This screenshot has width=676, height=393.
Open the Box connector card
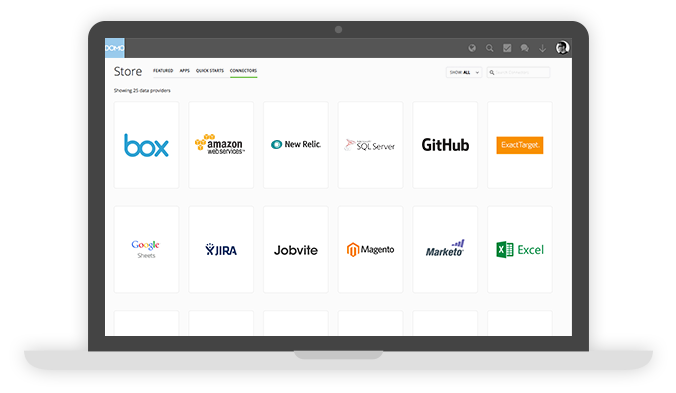point(146,145)
